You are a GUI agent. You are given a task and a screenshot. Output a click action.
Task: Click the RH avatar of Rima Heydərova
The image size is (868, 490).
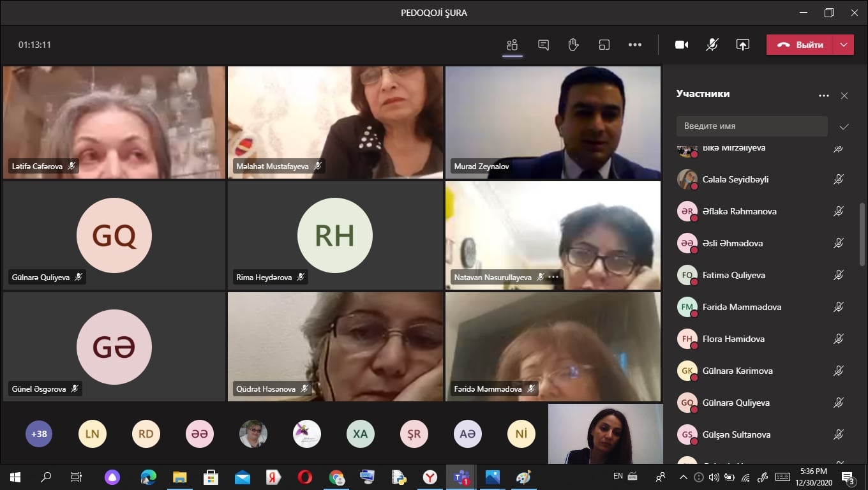[335, 235]
